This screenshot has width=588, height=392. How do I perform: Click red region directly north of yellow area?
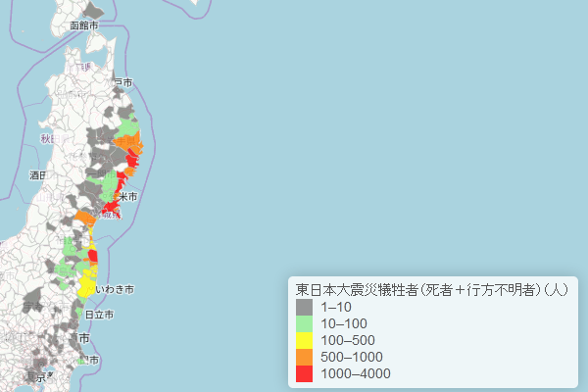92,257
